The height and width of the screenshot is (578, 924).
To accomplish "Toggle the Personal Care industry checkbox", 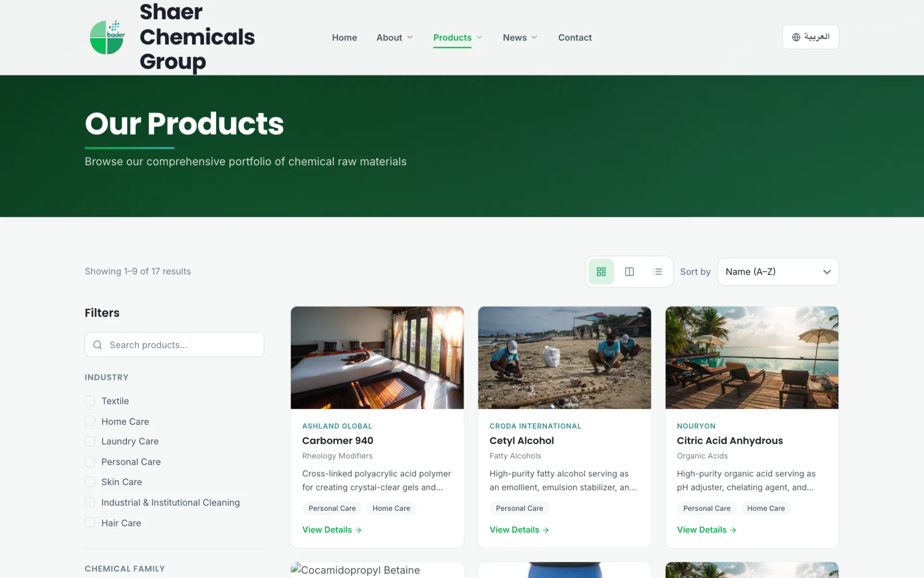I will click(x=90, y=461).
